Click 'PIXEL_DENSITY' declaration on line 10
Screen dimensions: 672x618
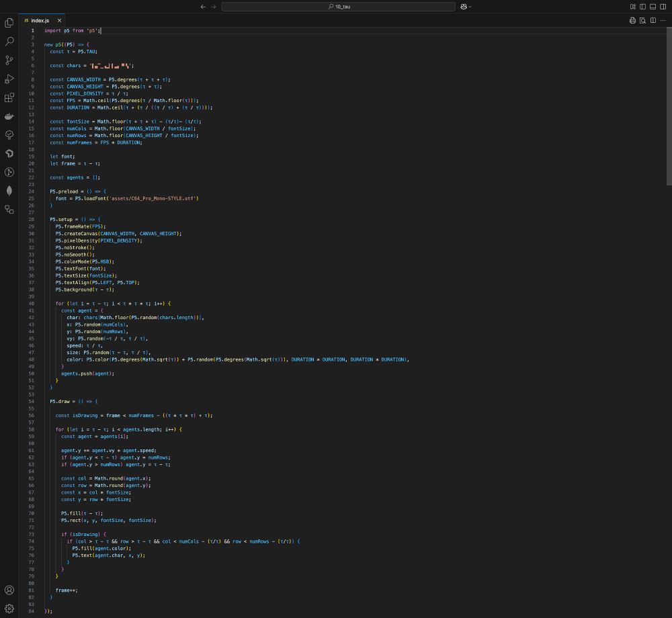pyautogui.click(x=85, y=93)
